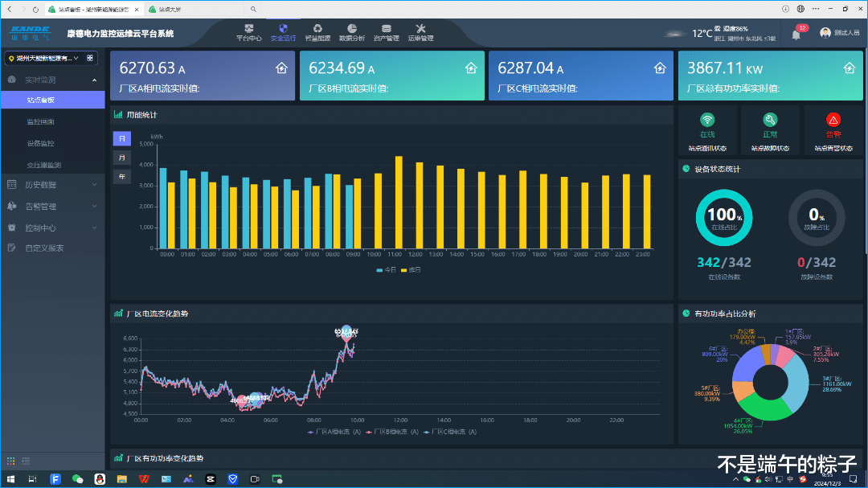Click the house icon on A相电流 card
The width and height of the screenshot is (868, 488).
pyautogui.click(x=282, y=68)
